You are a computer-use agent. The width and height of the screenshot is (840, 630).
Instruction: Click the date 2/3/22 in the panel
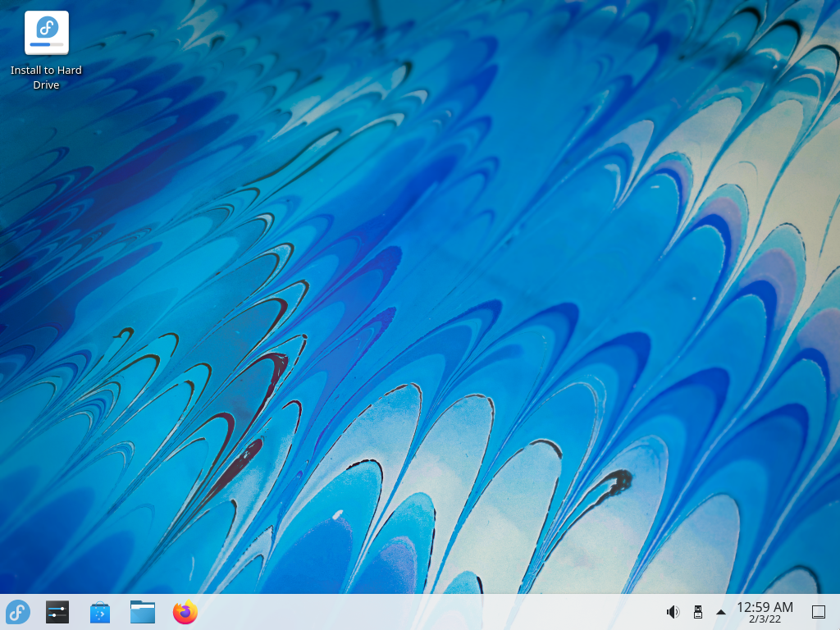(x=765, y=619)
